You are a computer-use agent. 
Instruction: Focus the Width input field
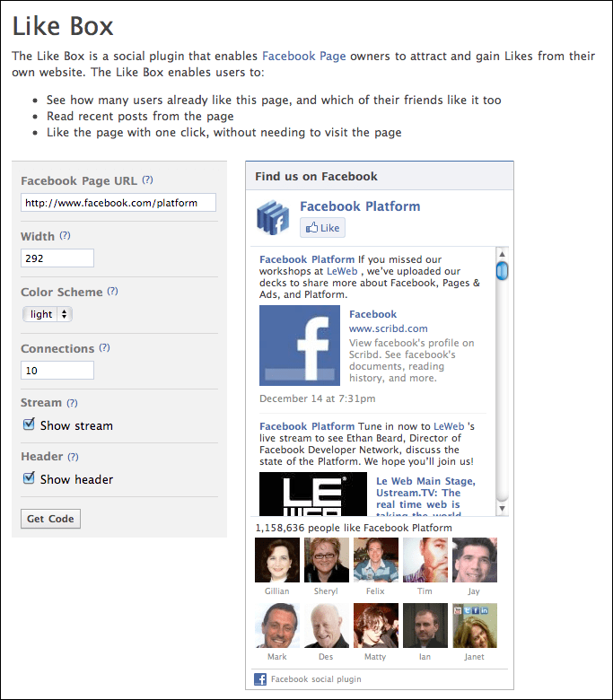click(x=57, y=258)
